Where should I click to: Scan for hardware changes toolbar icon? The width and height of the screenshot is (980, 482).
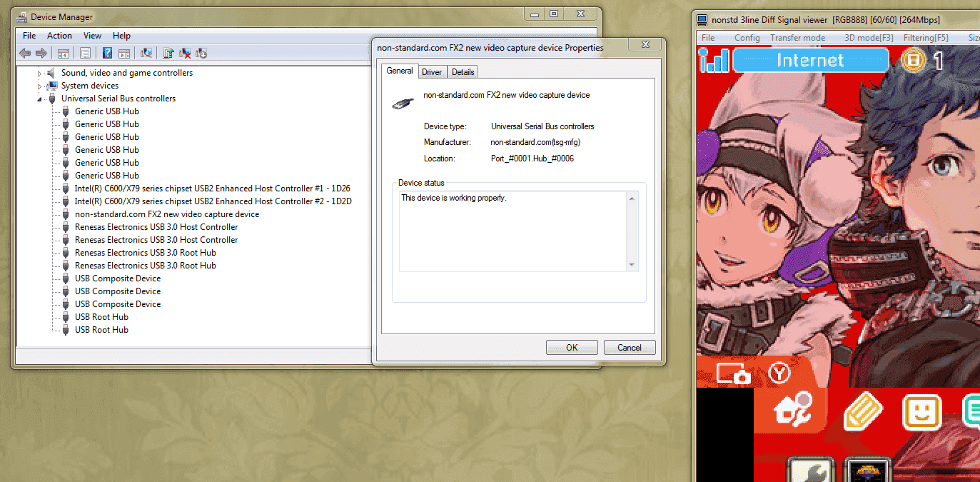146,53
